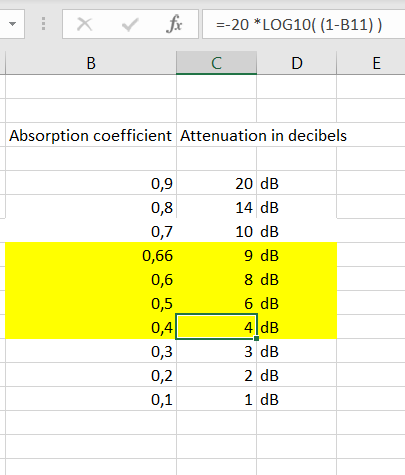Screen dimensions: 405x475
Task: Expand the Name Box dropdown arrow
Action: click(13, 24)
